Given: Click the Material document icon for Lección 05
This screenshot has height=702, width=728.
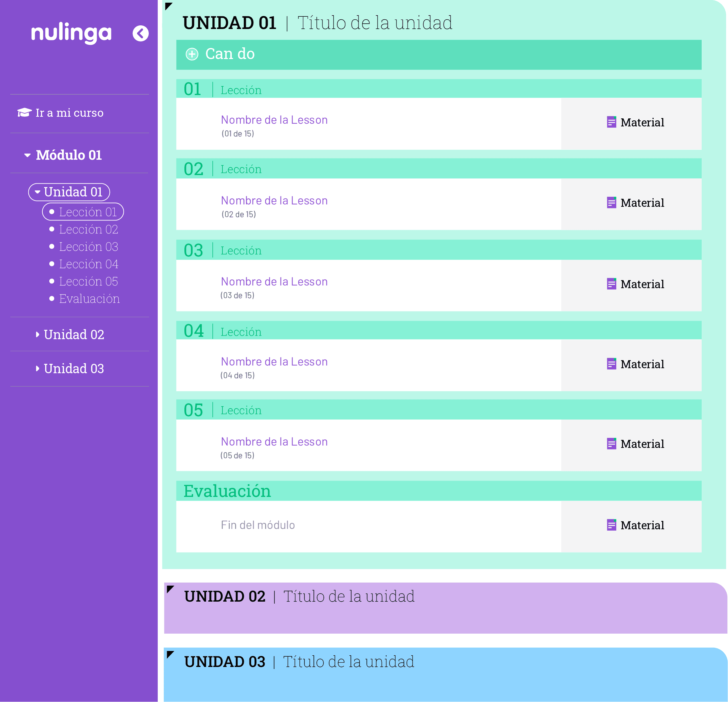Looking at the screenshot, I should point(611,444).
